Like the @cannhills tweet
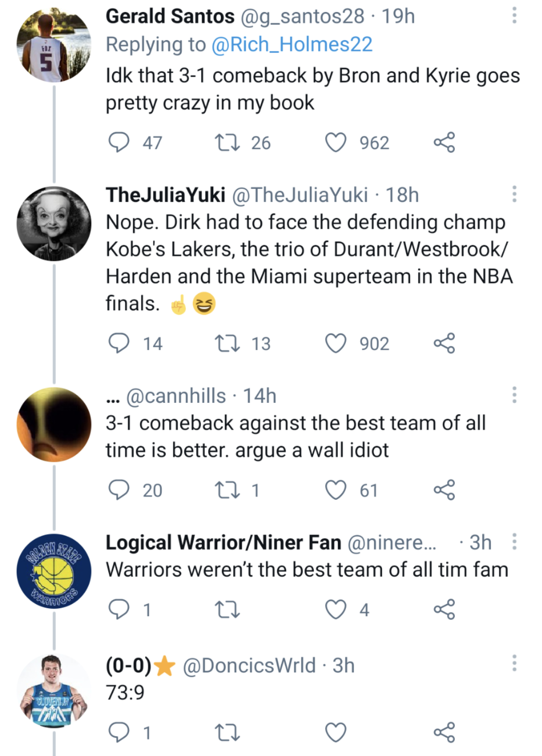The image size is (542, 756). pyautogui.click(x=336, y=490)
